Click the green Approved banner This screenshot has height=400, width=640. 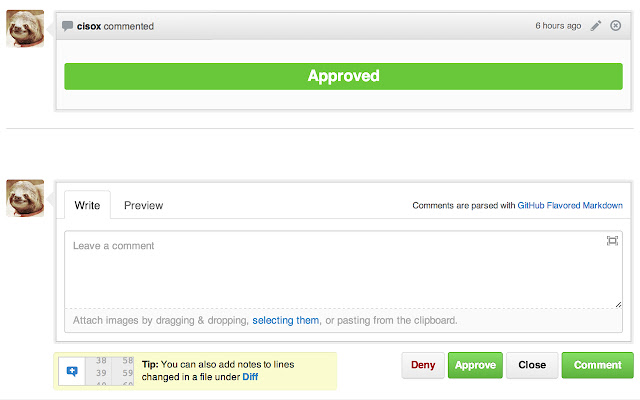click(343, 76)
